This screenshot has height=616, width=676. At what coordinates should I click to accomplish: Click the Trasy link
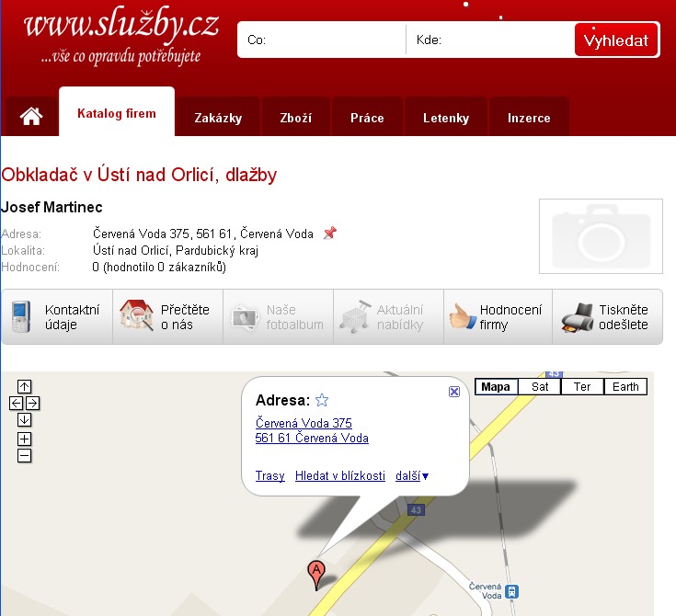pyautogui.click(x=269, y=475)
